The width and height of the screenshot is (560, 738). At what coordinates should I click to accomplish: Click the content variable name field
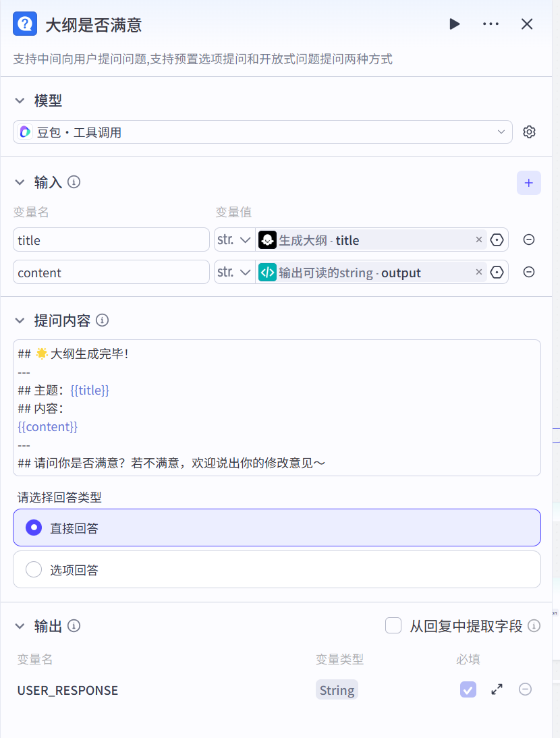point(111,273)
